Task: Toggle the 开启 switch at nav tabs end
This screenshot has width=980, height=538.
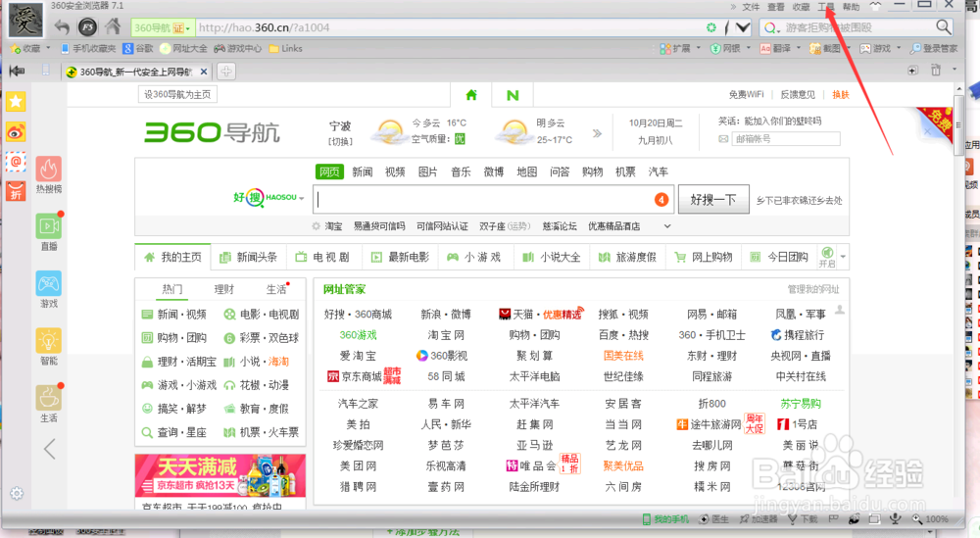Action: click(x=827, y=257)
